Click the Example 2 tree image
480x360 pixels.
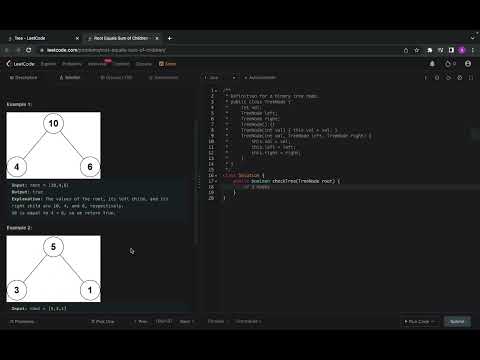(53, 269)
